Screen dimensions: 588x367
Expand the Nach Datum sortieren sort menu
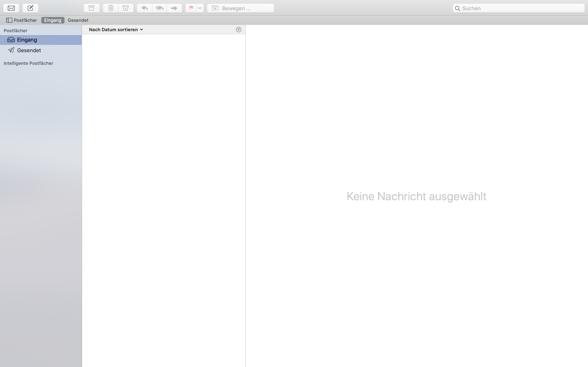click(116, 30)
